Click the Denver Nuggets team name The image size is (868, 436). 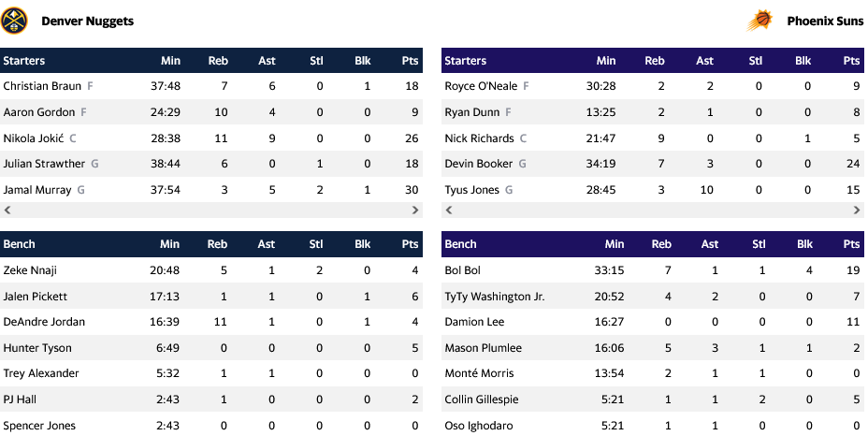[87, 21]
